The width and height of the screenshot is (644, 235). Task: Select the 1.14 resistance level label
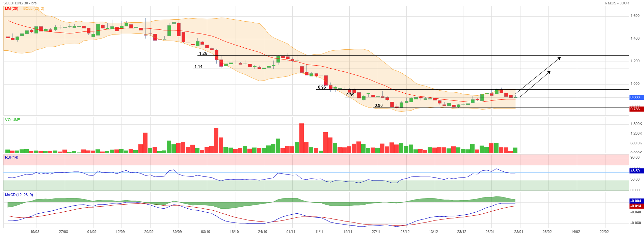(198, 67)
